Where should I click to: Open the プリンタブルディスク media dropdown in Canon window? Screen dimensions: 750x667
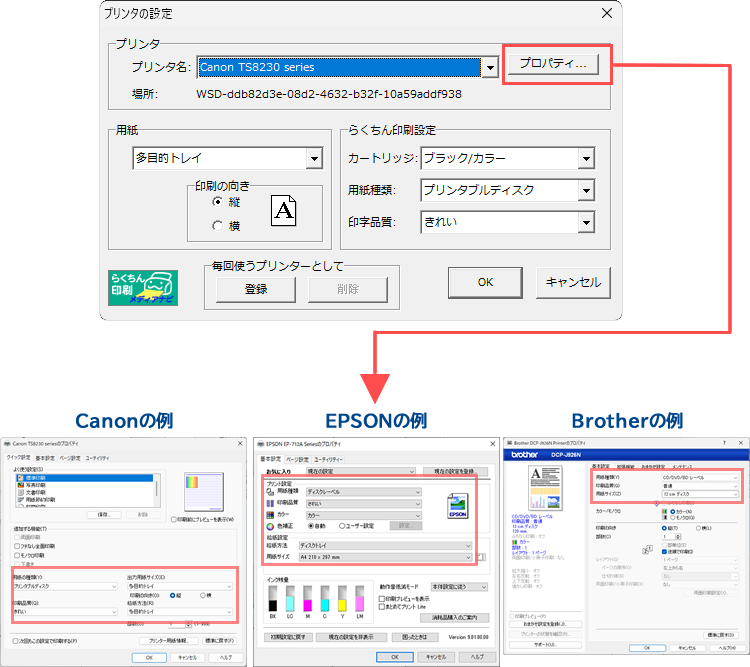coord(65,586)
